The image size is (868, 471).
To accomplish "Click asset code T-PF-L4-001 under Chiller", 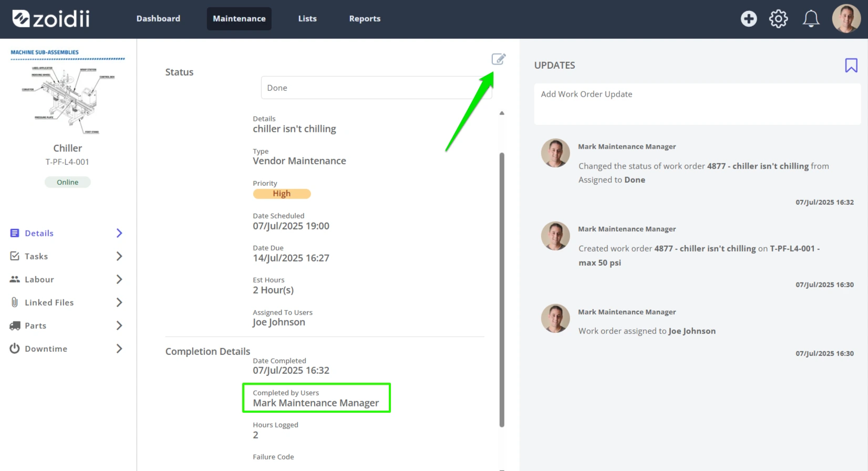I will (x=67, y=162).
